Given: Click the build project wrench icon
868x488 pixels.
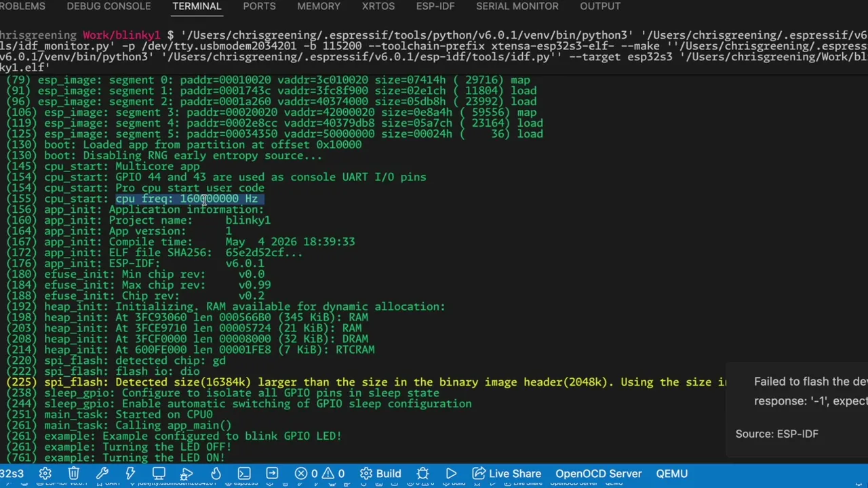Looking at the screenshot, I should coord(102,474).
